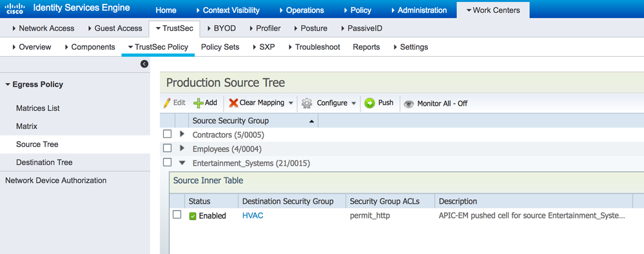
Task: Expand the Network Access submenu
Action: [44, 28]
